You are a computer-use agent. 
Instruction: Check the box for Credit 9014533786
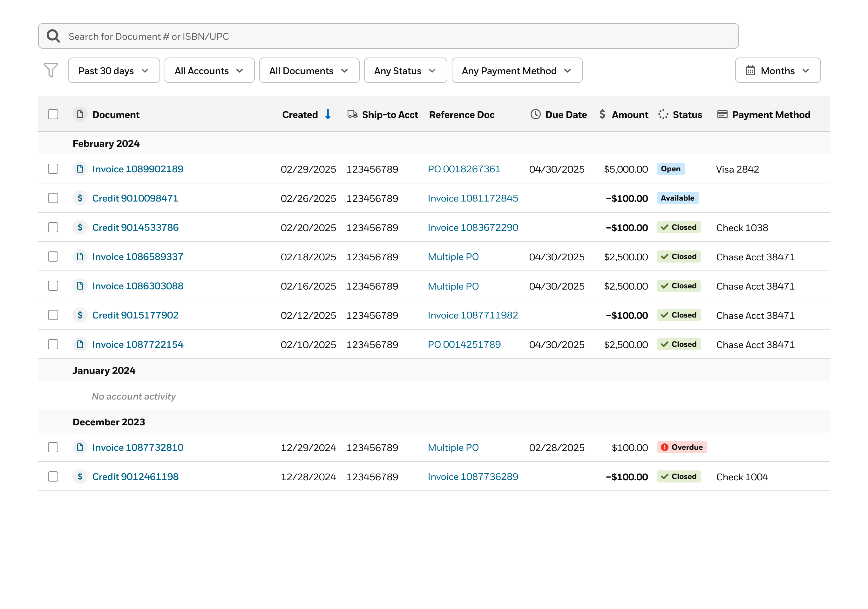click(53, 227)
